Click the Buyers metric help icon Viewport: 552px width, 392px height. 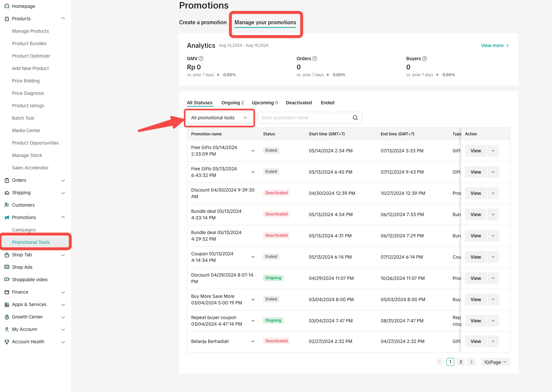pyautogui.click(x=425, y=59)
